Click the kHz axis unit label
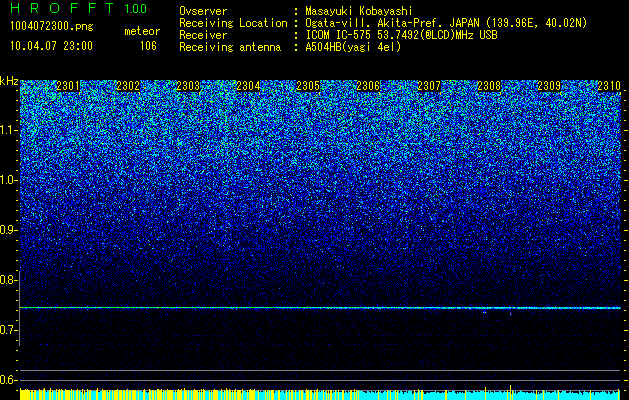 [9, 81]
